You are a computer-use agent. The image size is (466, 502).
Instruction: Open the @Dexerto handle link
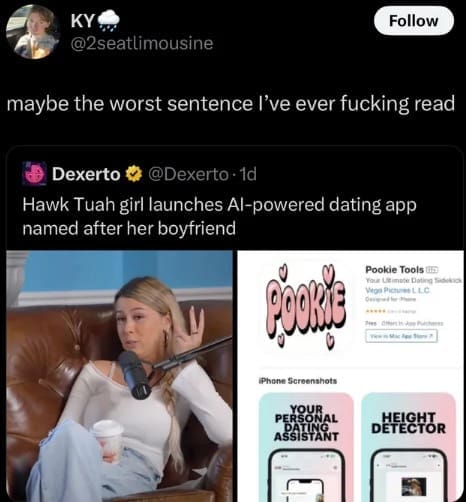point(188,174)
